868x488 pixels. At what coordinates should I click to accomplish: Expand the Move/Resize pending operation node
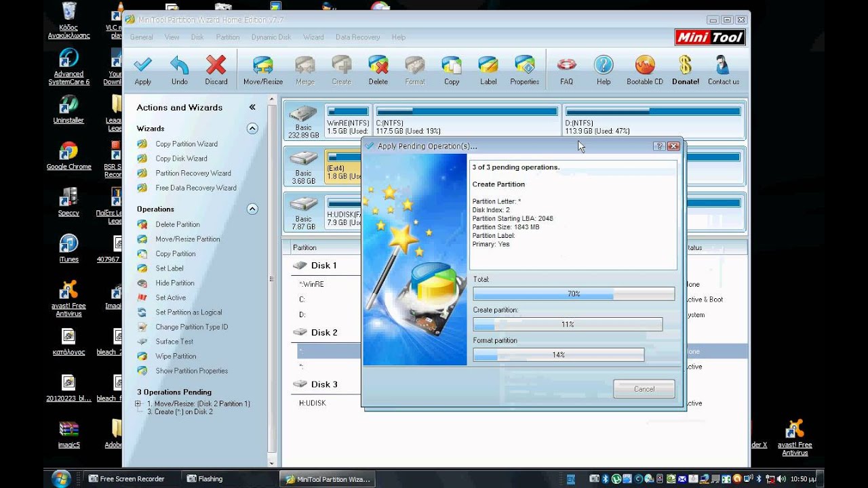click(x=138, y=404)
